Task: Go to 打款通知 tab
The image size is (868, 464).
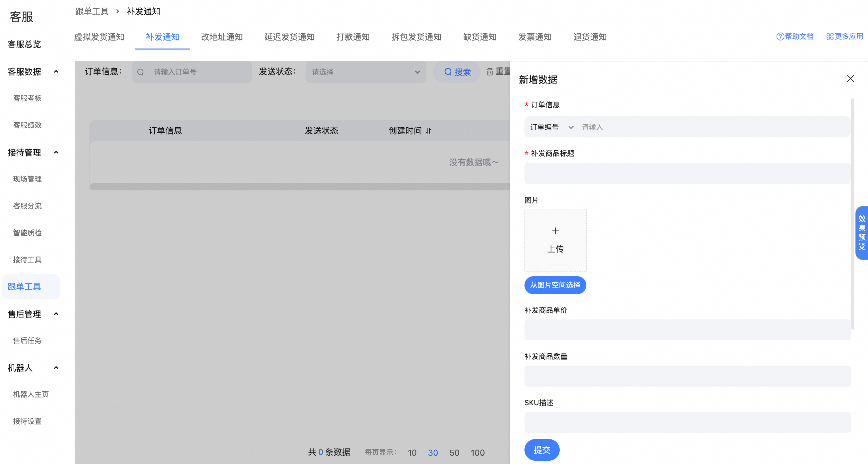Action: [x=353, y=37]
